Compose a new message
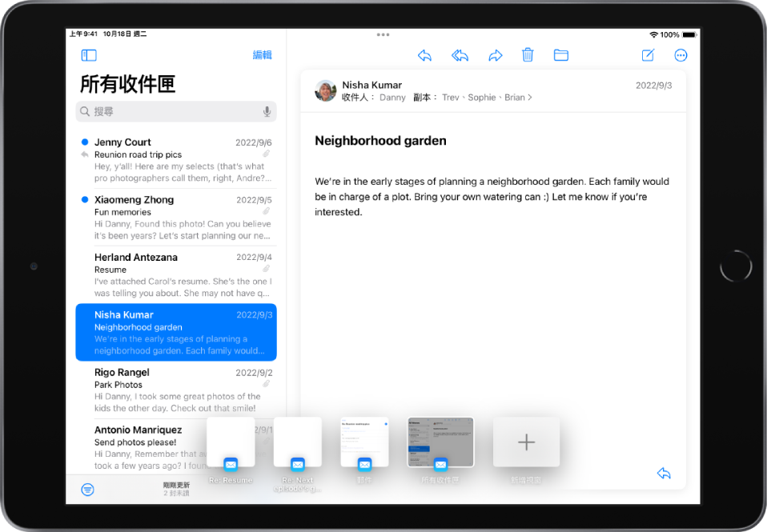Viewport: 771px width, 532px height. pyautogui.click(x=648, y=55)
